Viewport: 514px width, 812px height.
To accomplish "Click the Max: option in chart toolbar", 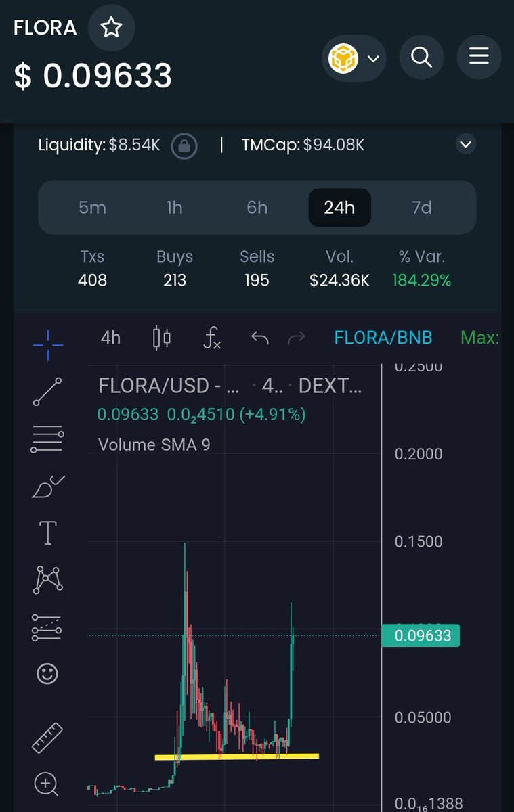I will pos(479,337).
